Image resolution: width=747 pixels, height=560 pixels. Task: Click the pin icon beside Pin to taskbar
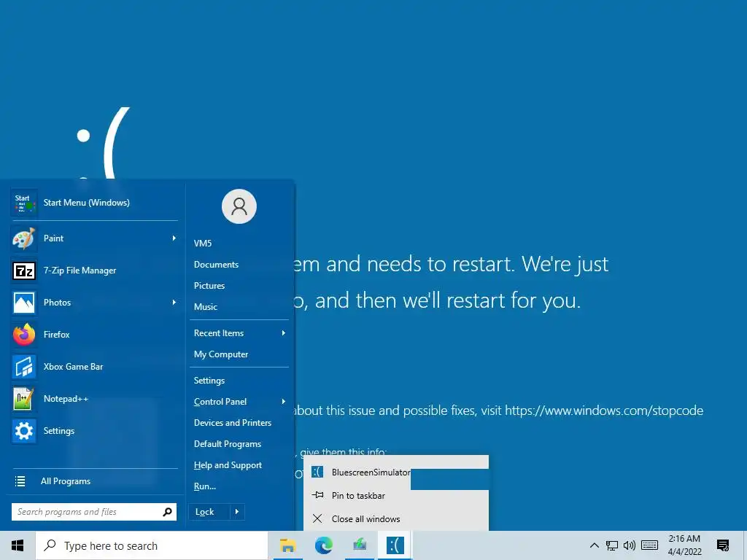tap(317, 495)
